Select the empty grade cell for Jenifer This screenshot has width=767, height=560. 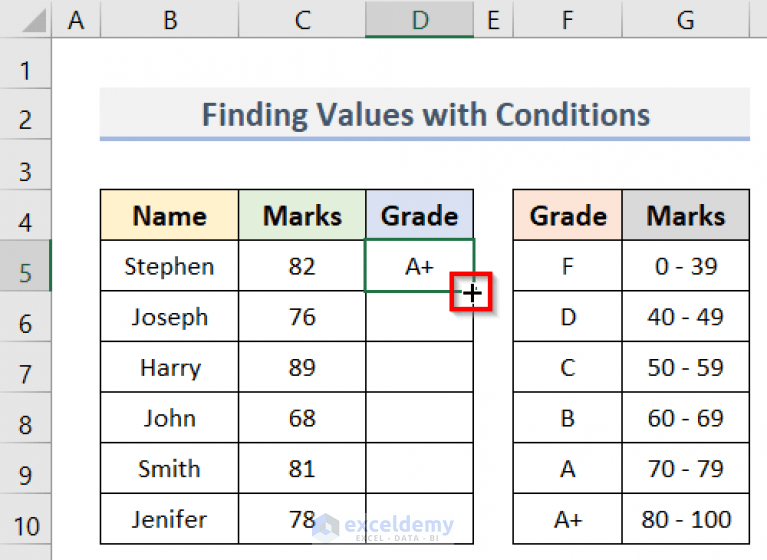420,519
